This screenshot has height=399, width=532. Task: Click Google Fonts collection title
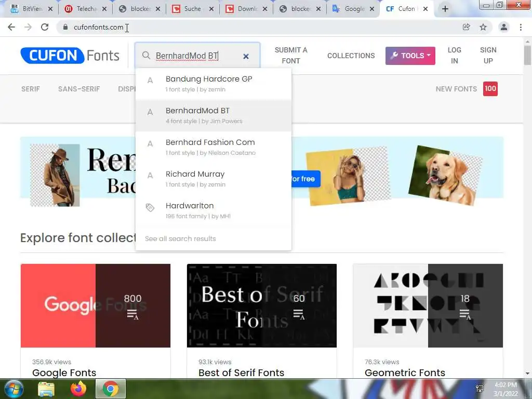[64, 373]
